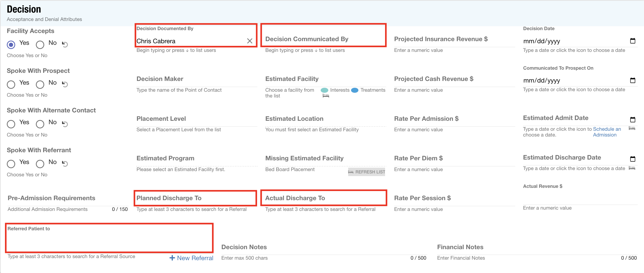
Task: Click the blue Treatments legend swatch
Action: (355, 90)
